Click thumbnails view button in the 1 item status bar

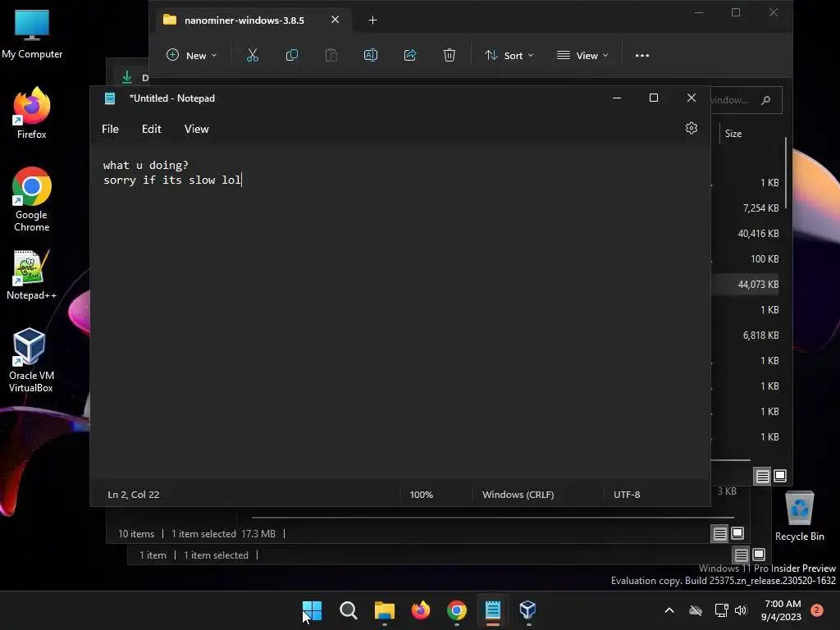pos(759,555)
